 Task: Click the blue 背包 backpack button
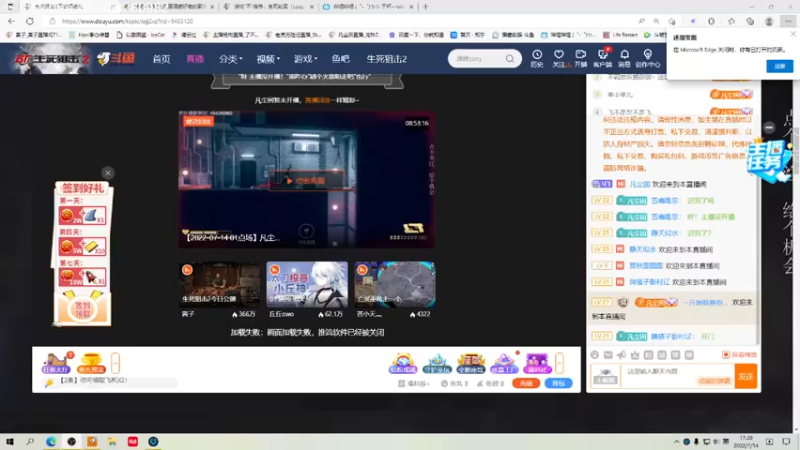pyautogui.click(x=558, y=383)
